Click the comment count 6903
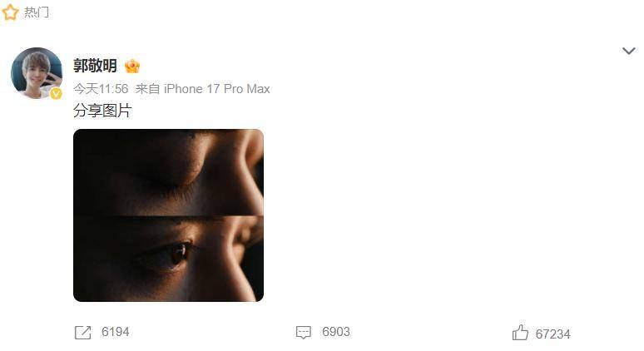This screenshot has height=351, width=644. click(336, 332)
